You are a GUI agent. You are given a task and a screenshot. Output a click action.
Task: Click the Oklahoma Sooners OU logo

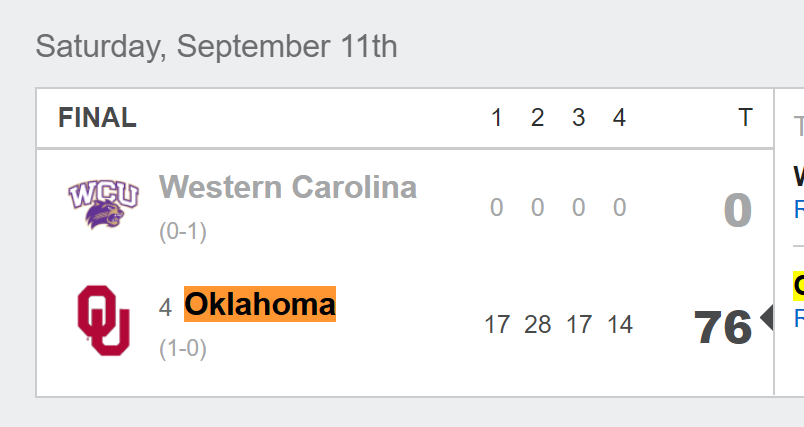pyautogui.click(x=104, y=321)
